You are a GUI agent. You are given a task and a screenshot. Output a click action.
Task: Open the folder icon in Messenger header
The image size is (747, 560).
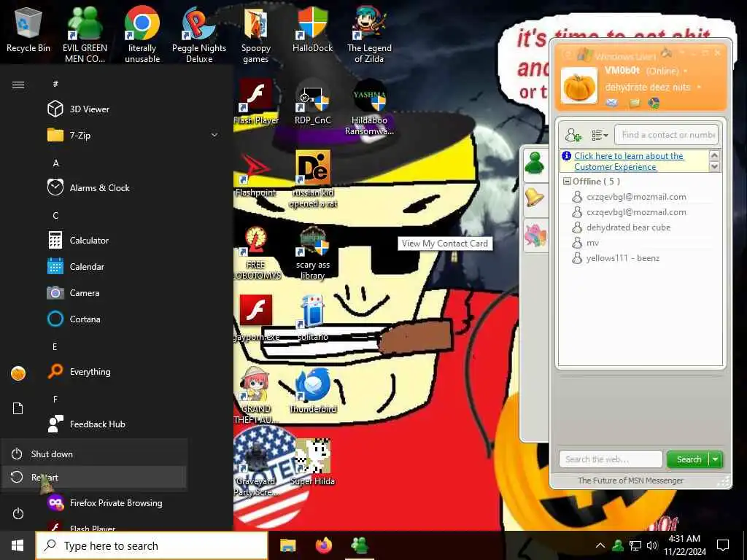point(635,102)
